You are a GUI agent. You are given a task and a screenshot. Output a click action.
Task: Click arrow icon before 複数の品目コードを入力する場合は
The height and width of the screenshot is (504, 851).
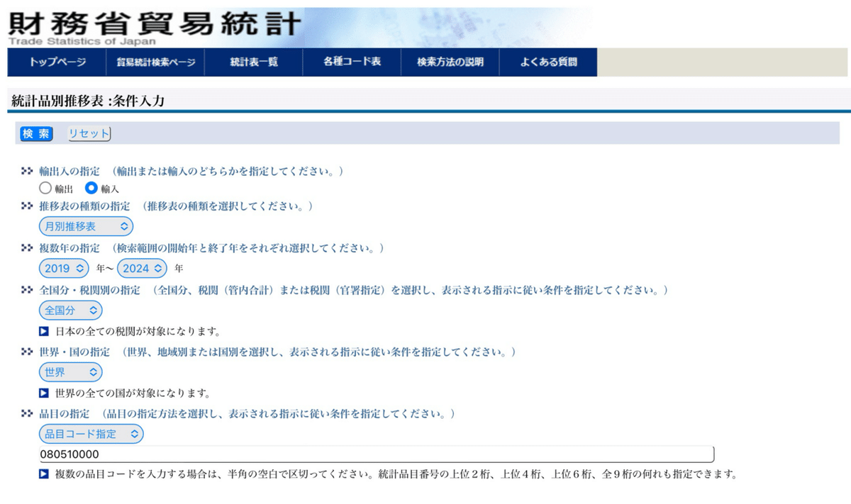coord(44,474)
